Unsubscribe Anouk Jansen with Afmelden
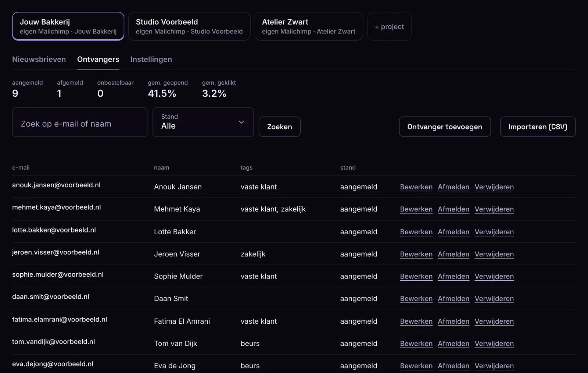Screen dimensions: 588x373 coord(453,187)
